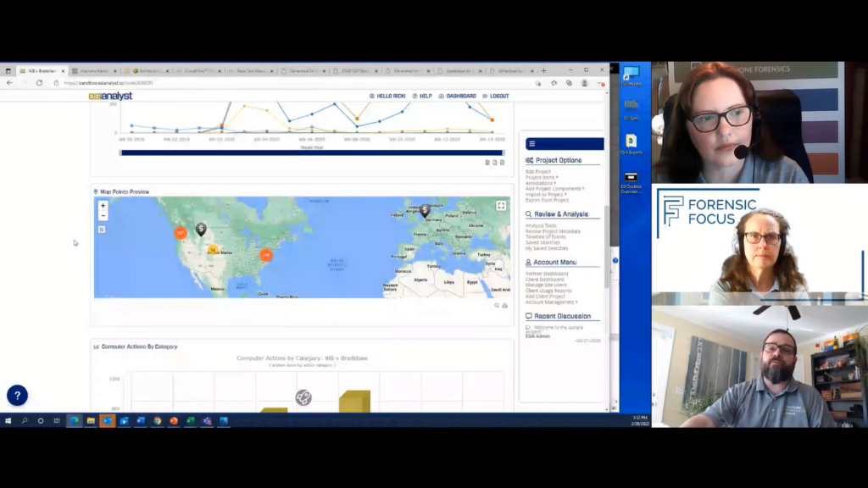Expand the map to fullscreen
Viewport: 868px width, 488px height.
point(501,206)
